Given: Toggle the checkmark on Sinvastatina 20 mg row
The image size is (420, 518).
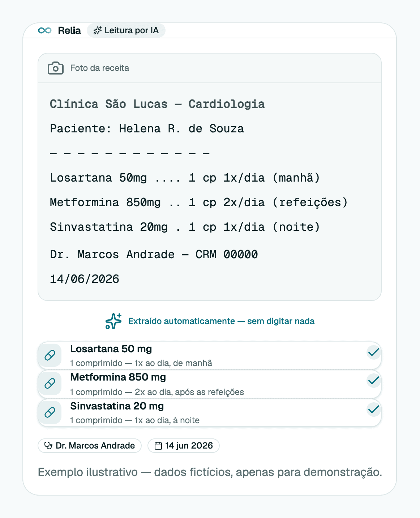Looking at the screenshot, I should coord(373,409).
